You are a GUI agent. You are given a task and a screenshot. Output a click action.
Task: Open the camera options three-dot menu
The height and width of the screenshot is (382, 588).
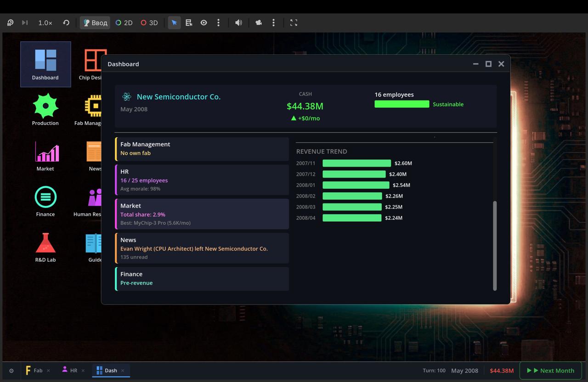pos(273,22)
